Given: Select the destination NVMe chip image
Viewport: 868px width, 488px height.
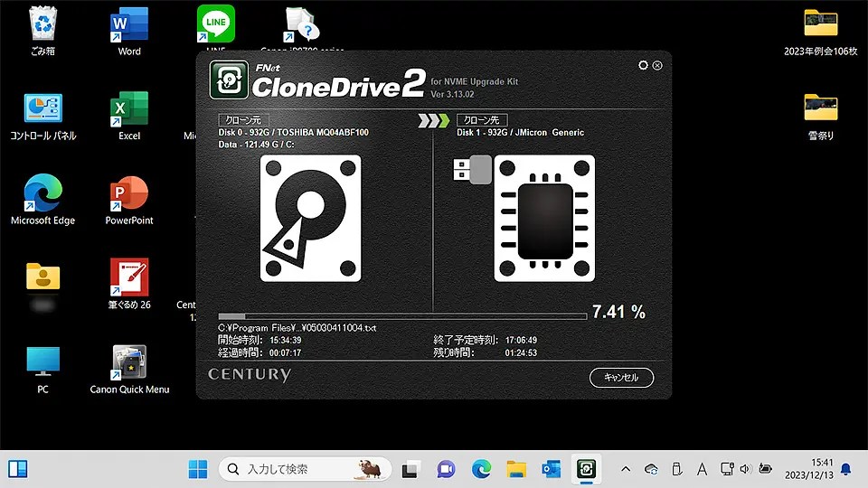Looking at the screenshot, I should [544, 219].
